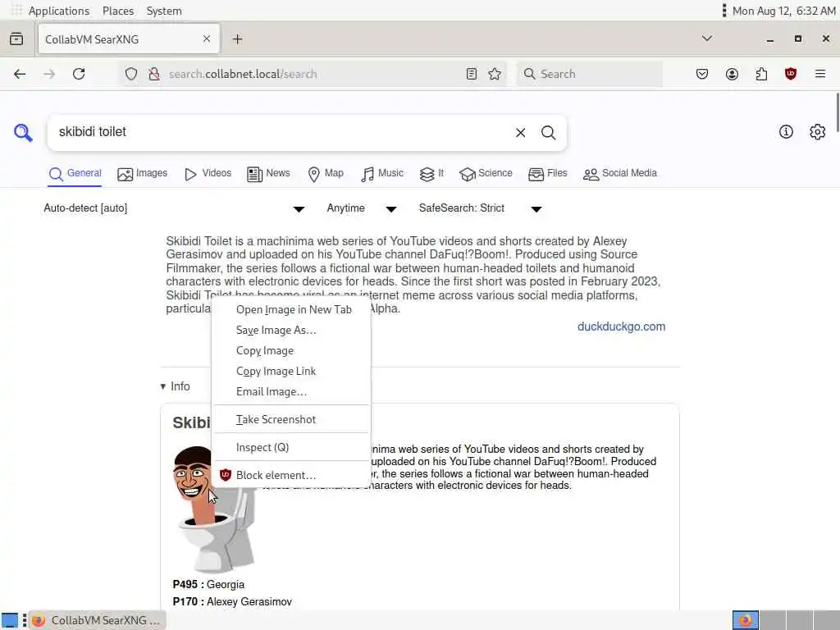Open the uBlock Origin toolbar icon
The height and width of the screenshot is (630, 840).
(790, 74)
